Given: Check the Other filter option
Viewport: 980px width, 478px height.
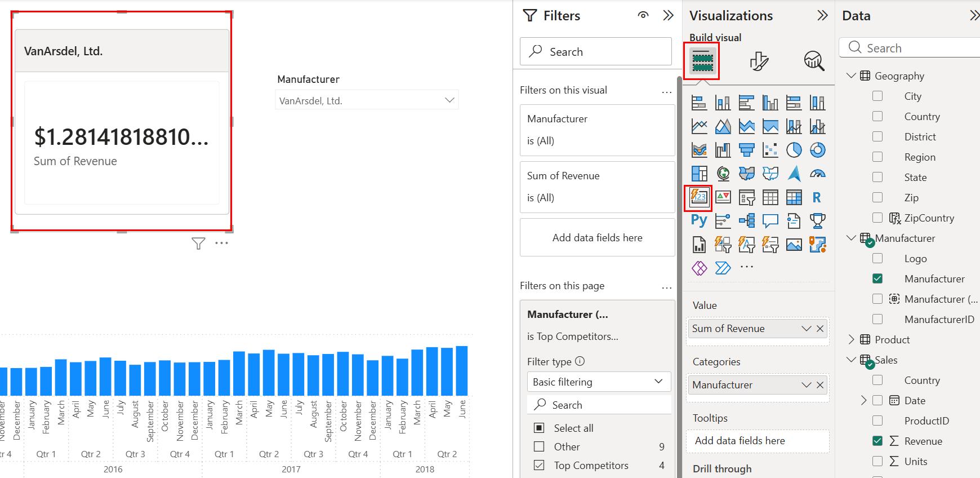Looking at the screenshot, I should tap(539, 446).
